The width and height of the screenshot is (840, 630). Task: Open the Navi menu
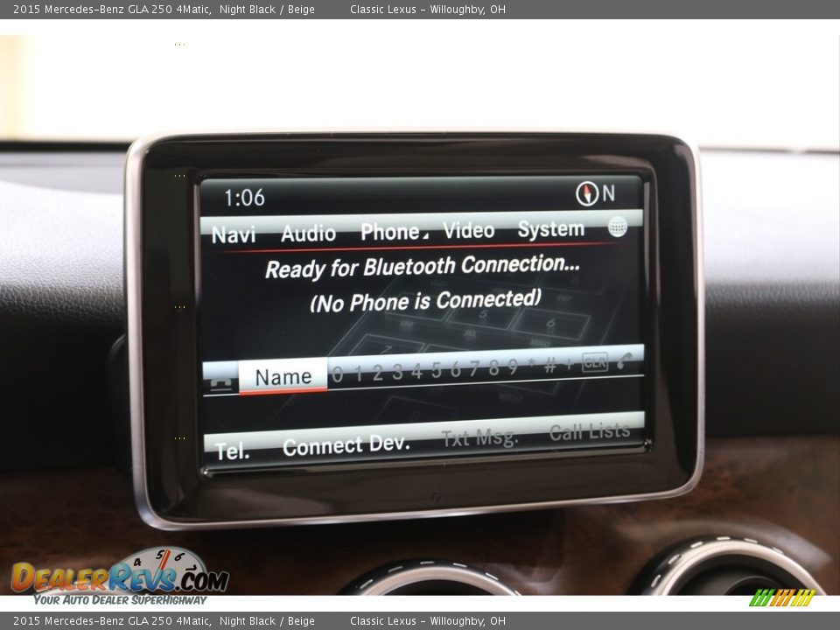click(x=233, y=234)
